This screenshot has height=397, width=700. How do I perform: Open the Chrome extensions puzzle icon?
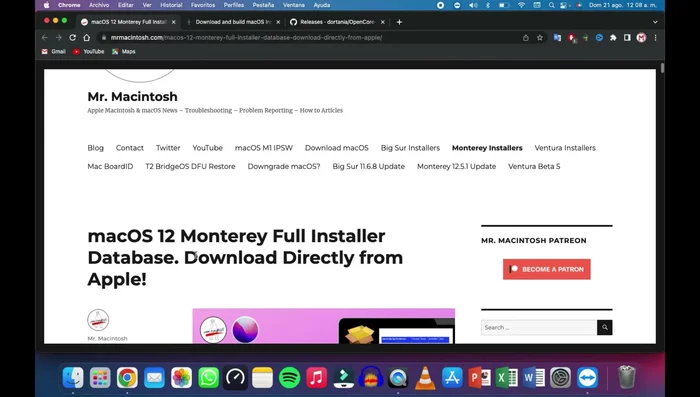(613, 38)
